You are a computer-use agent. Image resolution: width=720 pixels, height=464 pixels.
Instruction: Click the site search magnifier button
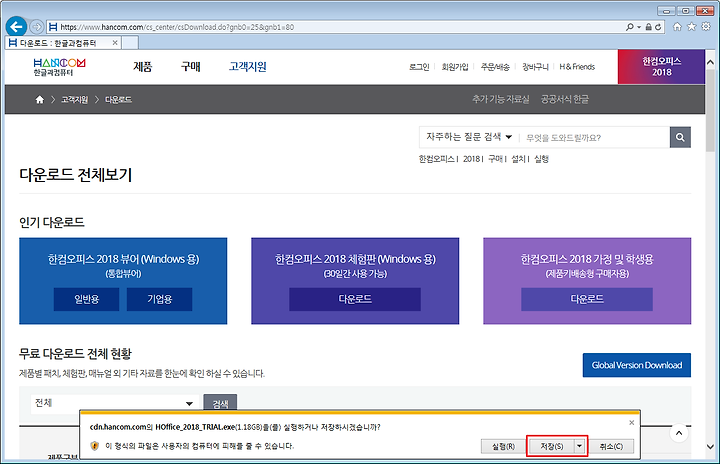point(680,137)
